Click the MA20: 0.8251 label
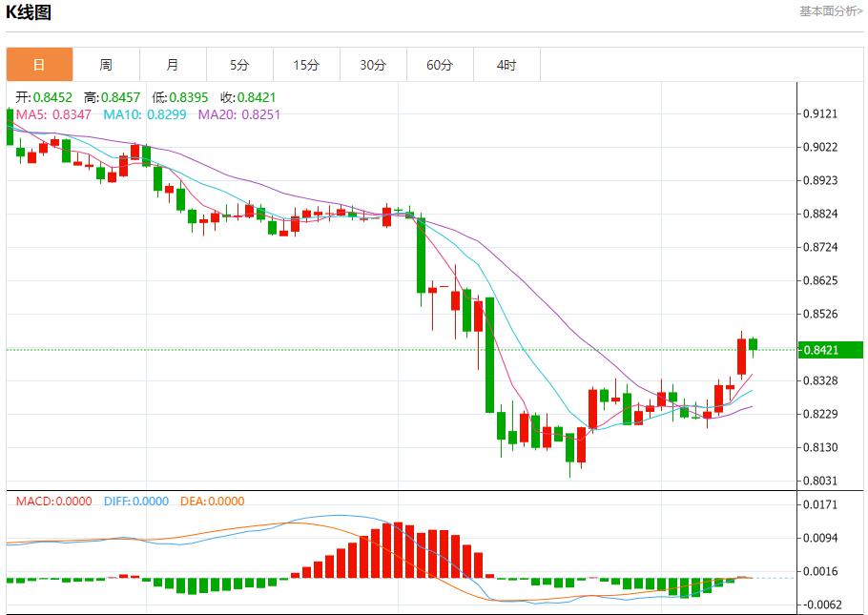 (239, 114)
